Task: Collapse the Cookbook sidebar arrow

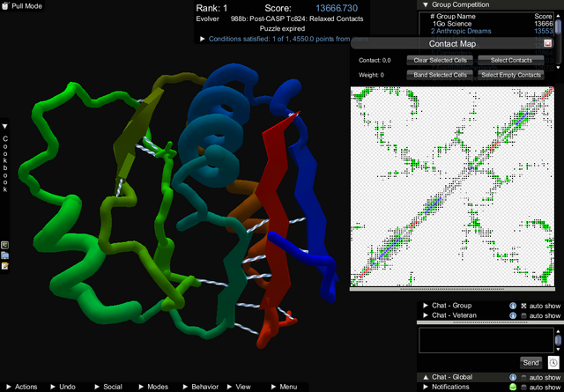Action: (x=4, y=126)
